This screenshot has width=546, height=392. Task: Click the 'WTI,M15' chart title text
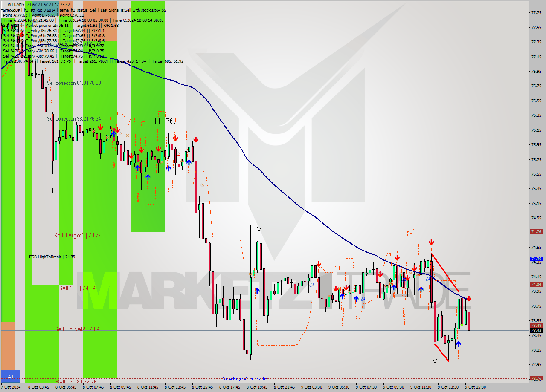coord(16,4)
